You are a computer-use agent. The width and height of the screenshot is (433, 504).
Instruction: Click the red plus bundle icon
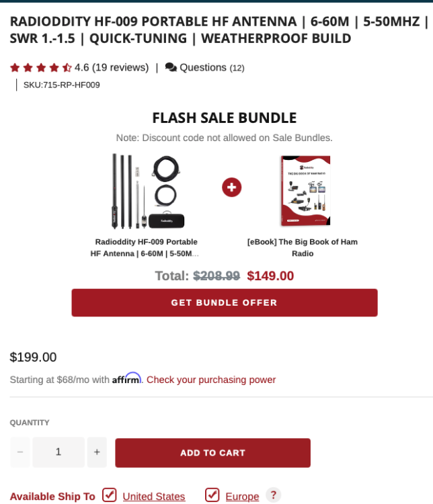click(231, 187)
